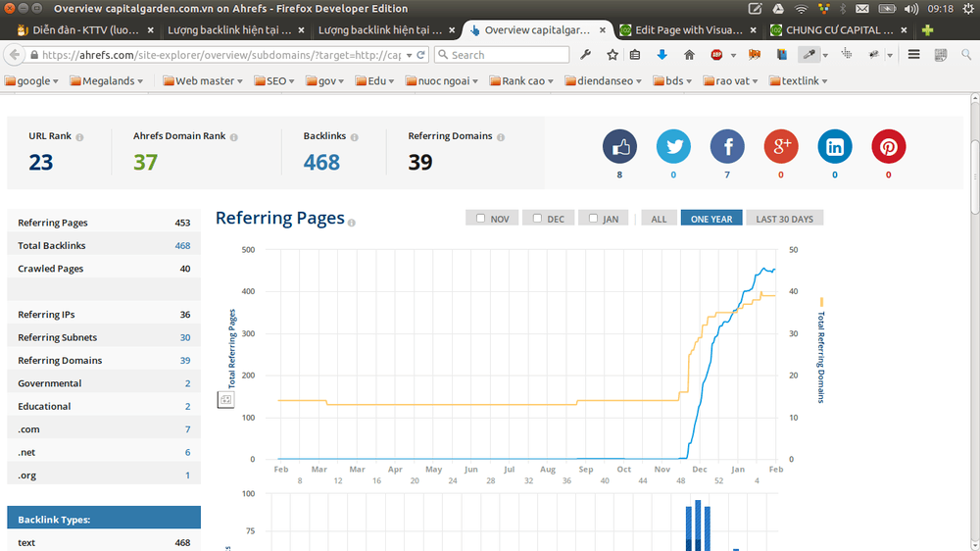Viewport: 980px width, 551px height.
Task: Open the Educational count link
Action: [187, 407]
